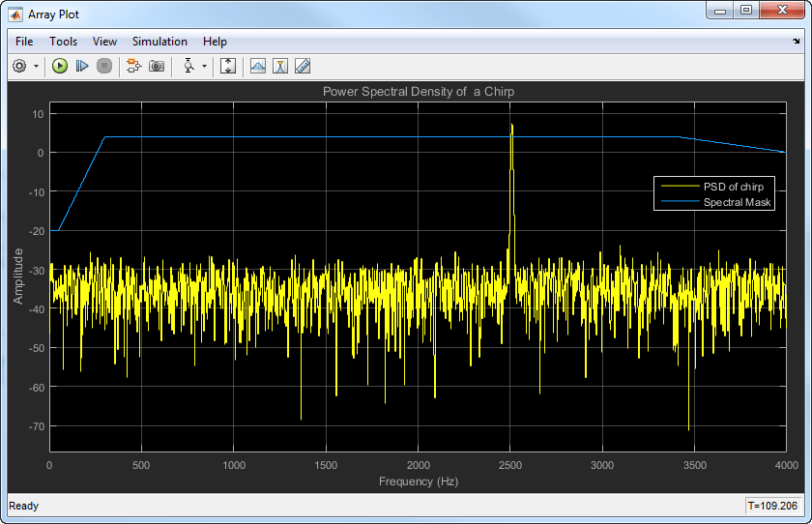Click the Stop simulation icon

click(x=104, y=67)
